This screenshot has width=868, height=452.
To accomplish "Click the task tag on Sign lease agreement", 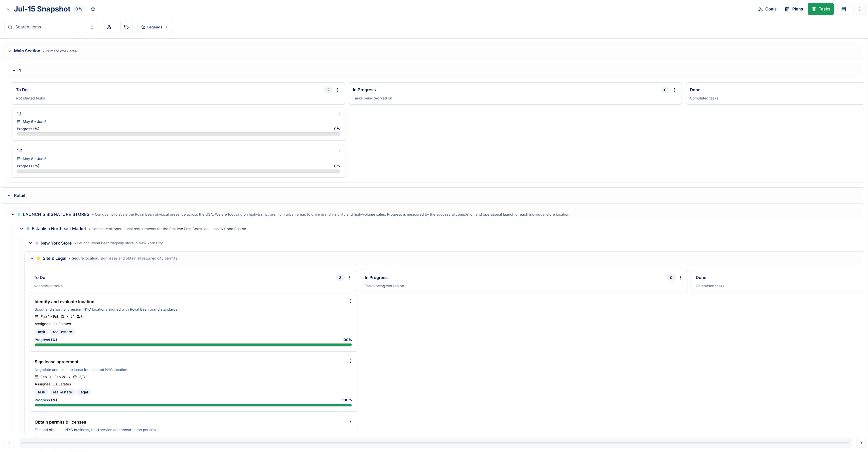I will 41,392.
